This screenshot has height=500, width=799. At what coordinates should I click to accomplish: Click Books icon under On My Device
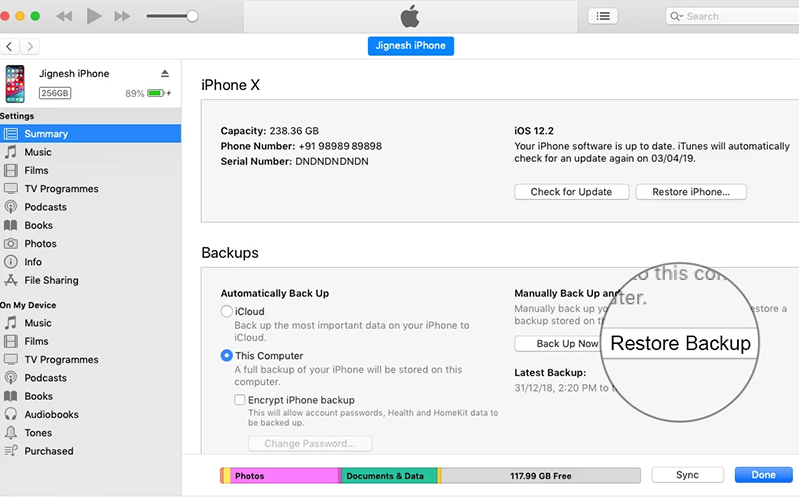(11, 396)
